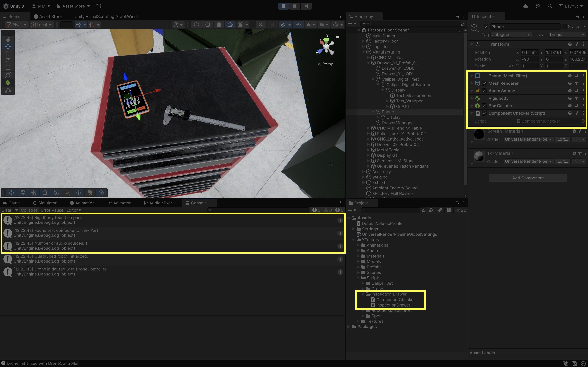
Task: Open the Audio Mixer tab
Action: click(158, 203)
